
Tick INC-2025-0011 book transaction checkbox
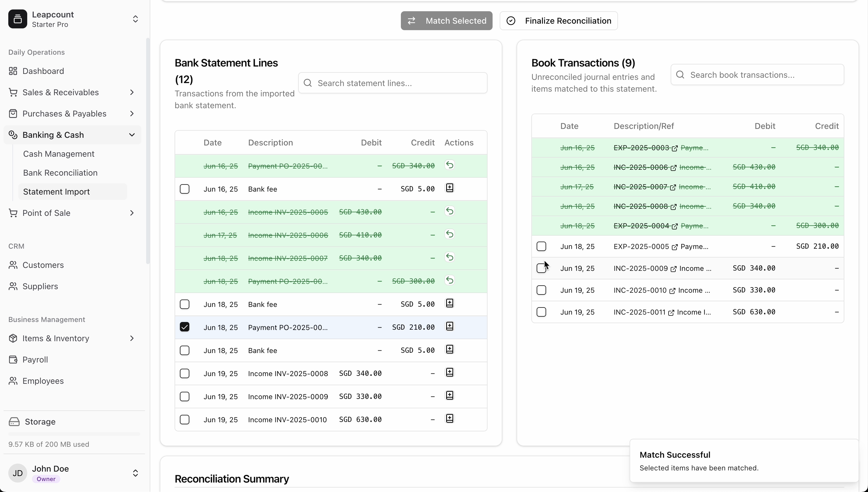click(x=541, y=312)
